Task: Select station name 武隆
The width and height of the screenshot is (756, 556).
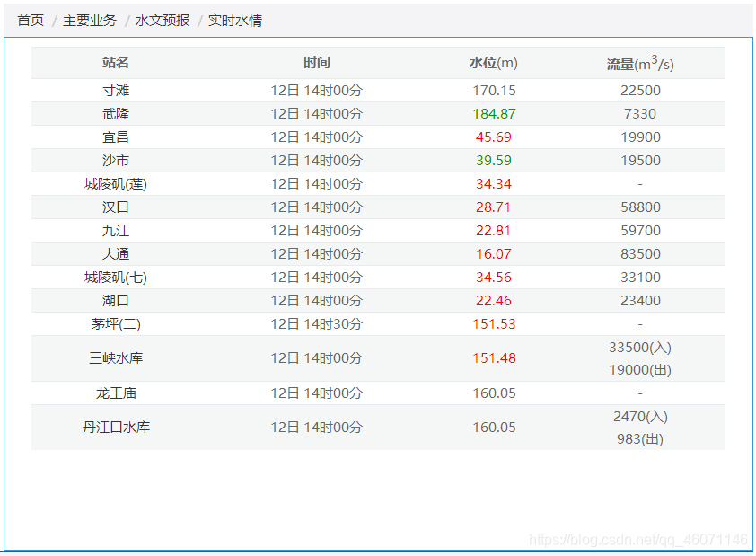Action: (x=116, y=114)
